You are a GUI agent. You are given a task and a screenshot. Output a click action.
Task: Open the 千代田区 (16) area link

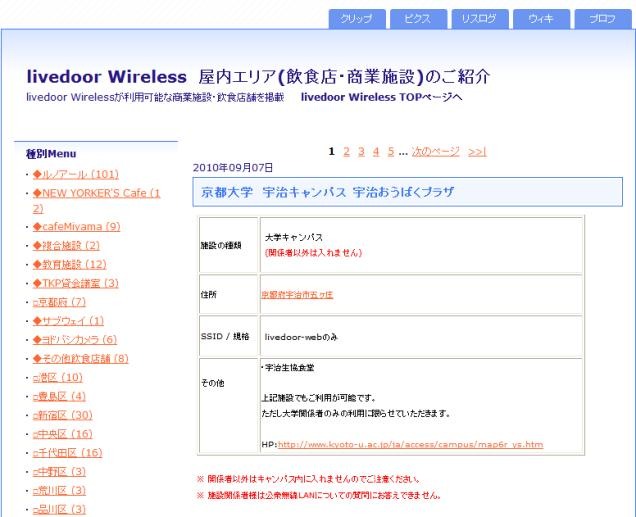(68, 452)
